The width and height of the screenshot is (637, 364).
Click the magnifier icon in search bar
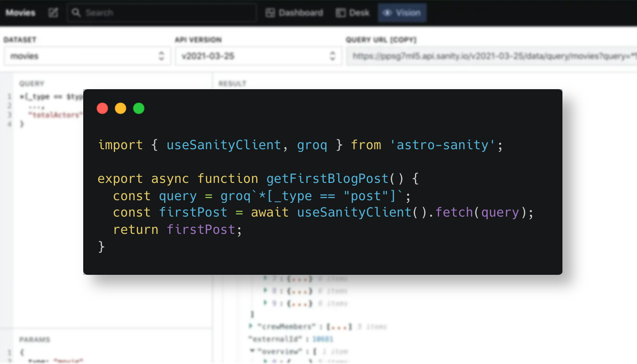point(76,13)
